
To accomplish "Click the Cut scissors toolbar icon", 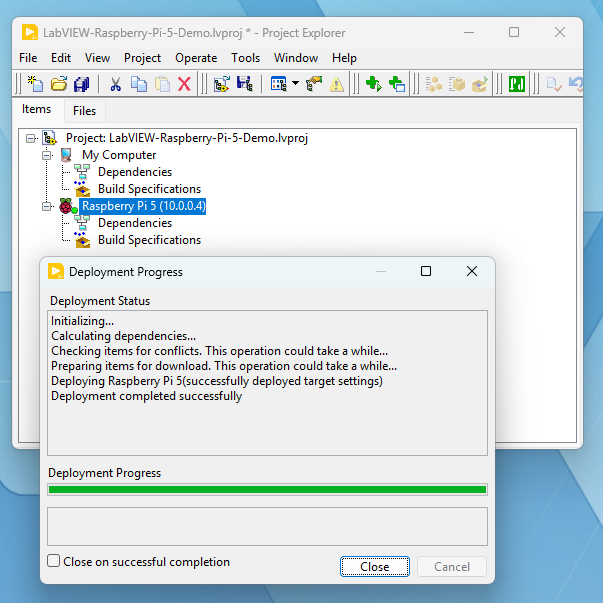I will (x=115, y=84).
